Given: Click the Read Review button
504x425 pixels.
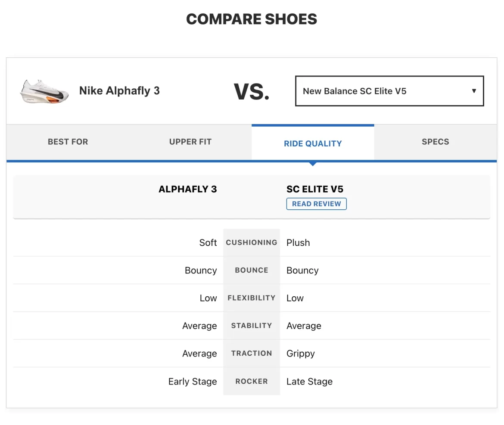Looking at the screenshot, I should 316,204.
